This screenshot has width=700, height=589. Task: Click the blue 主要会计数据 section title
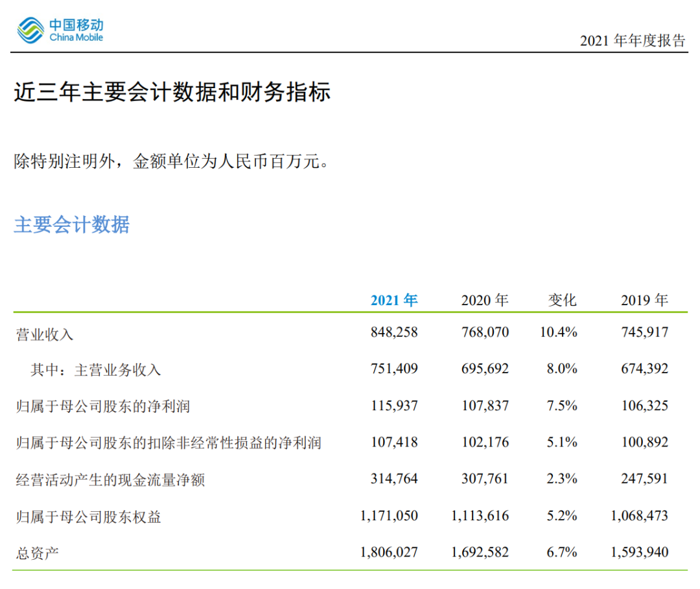click(72, 224)
